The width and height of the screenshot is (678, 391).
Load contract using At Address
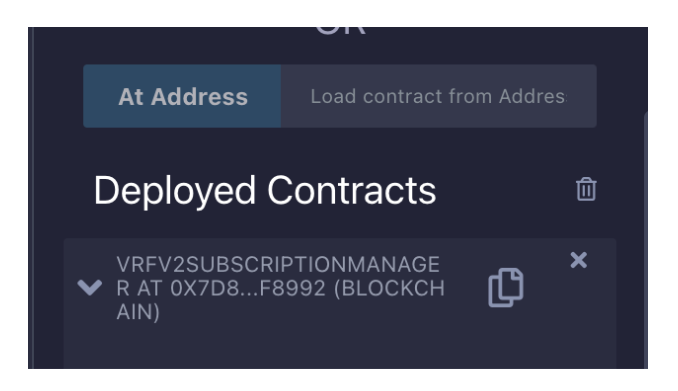click(182, 96)
